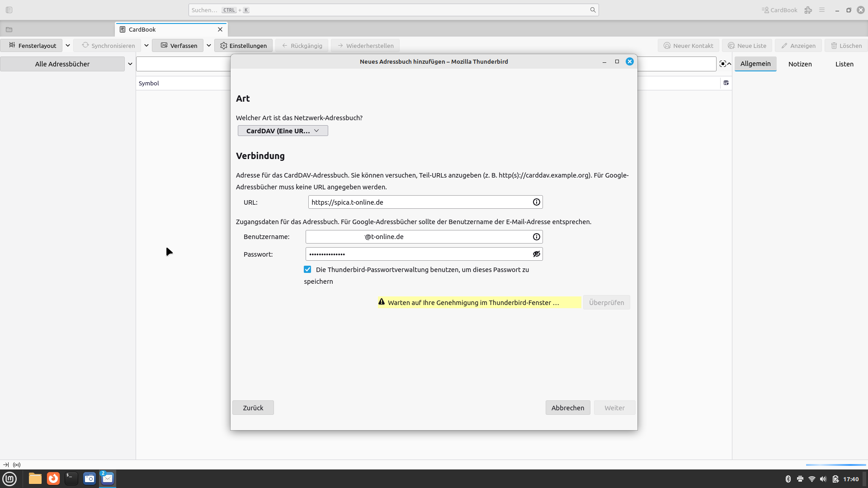Click the Anzeigen toolbar button
Viewport: 868px width, 488px height.
798,46
